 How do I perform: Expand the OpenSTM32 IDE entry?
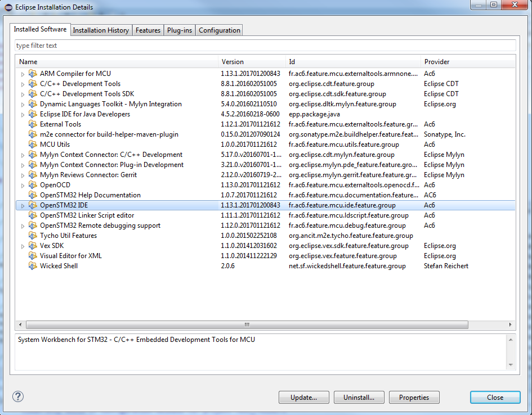point(23,206)
